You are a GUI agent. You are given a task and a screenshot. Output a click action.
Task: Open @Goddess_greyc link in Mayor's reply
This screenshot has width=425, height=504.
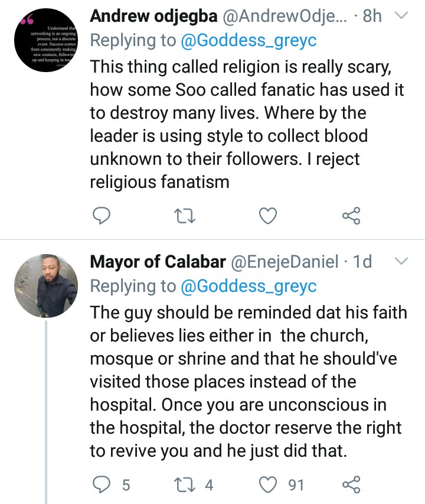(x=247, y=286)
